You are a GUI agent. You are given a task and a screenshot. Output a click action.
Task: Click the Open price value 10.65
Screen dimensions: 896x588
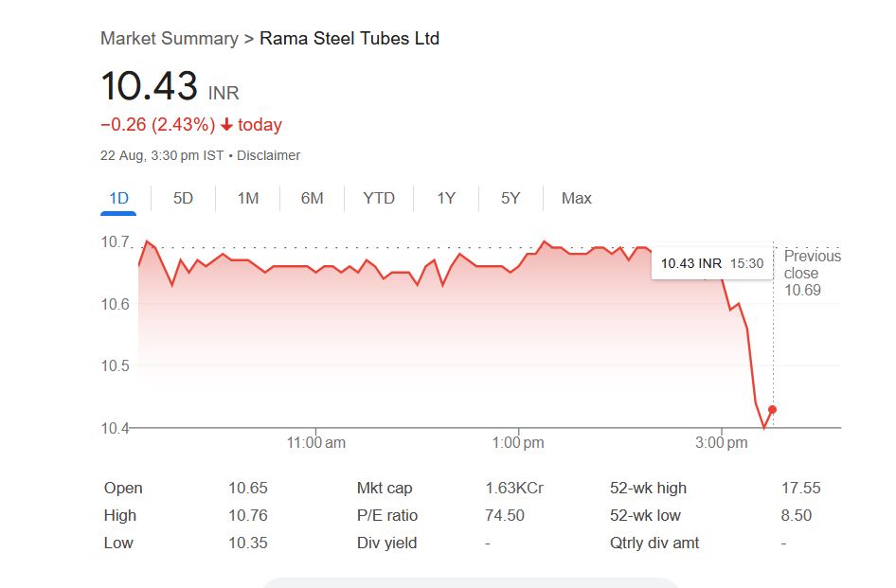248,489
